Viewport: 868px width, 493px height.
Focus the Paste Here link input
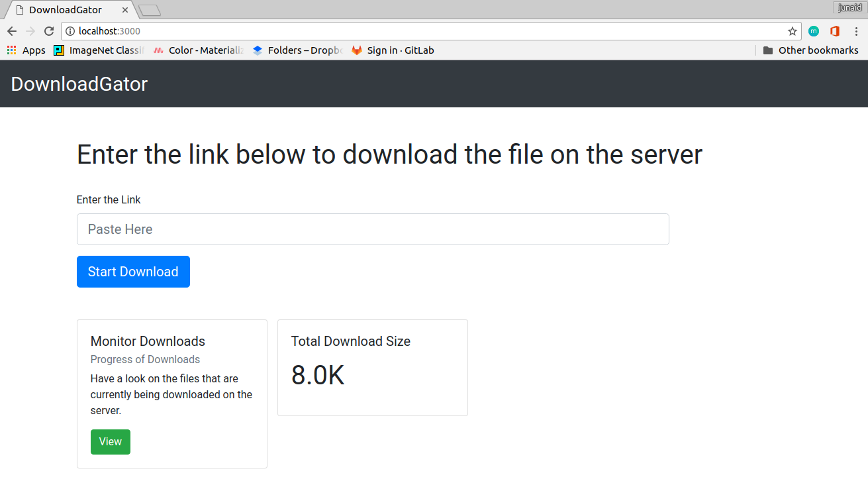coord(373,229)
